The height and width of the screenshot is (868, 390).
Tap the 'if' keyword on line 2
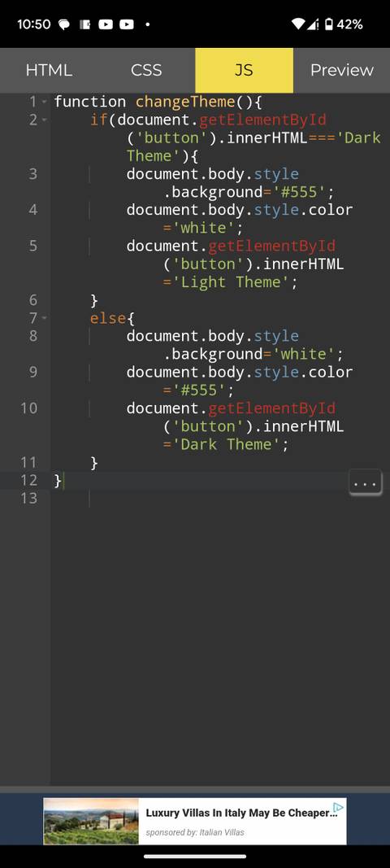click(99, 120)
